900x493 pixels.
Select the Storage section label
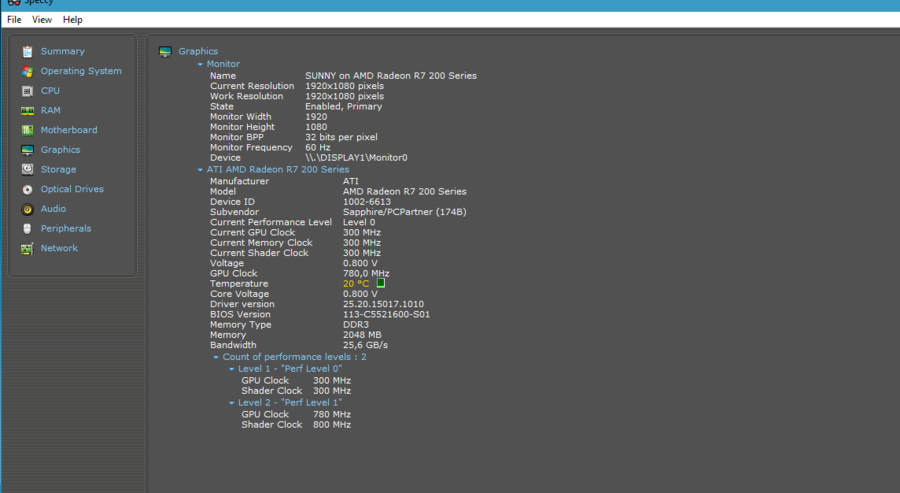coord(58,169)
